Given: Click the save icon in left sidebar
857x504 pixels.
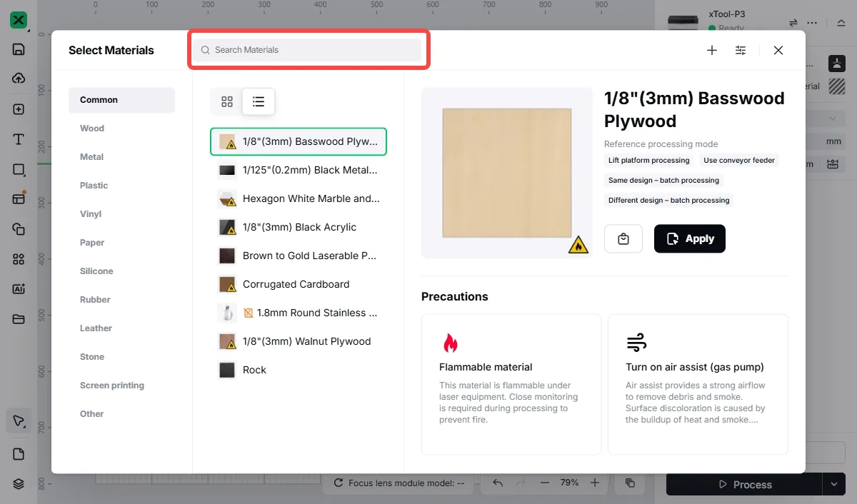Looking at the screenshot, I should pyautogui.click(x=19, y=49).
